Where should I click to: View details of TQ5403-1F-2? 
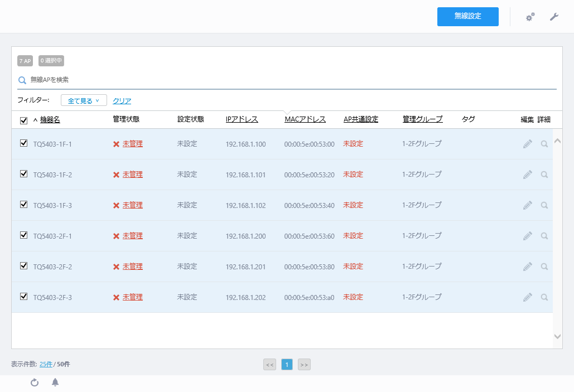coord(544,175)
